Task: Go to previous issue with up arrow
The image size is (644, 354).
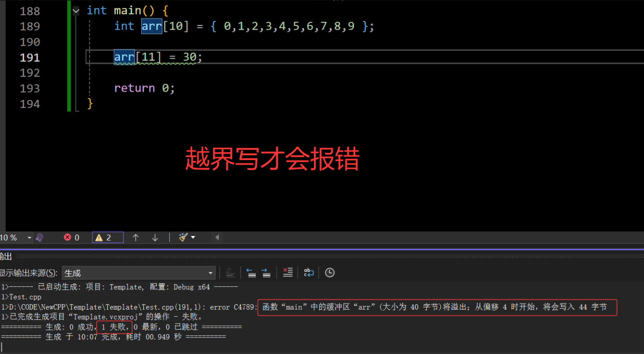Action: (x=136, y=237)
